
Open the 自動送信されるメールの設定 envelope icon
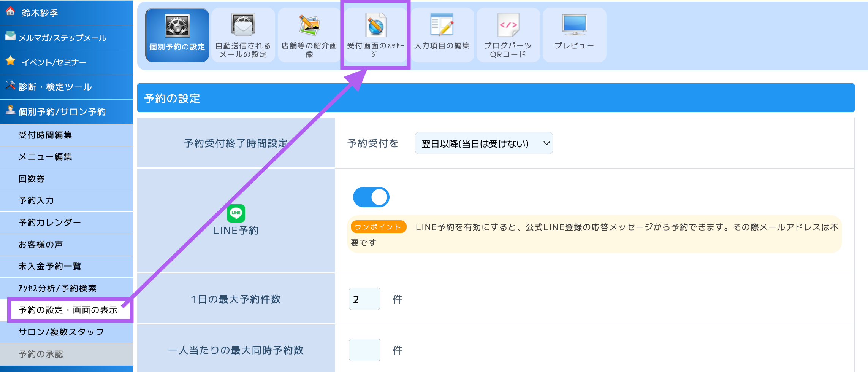243,25
